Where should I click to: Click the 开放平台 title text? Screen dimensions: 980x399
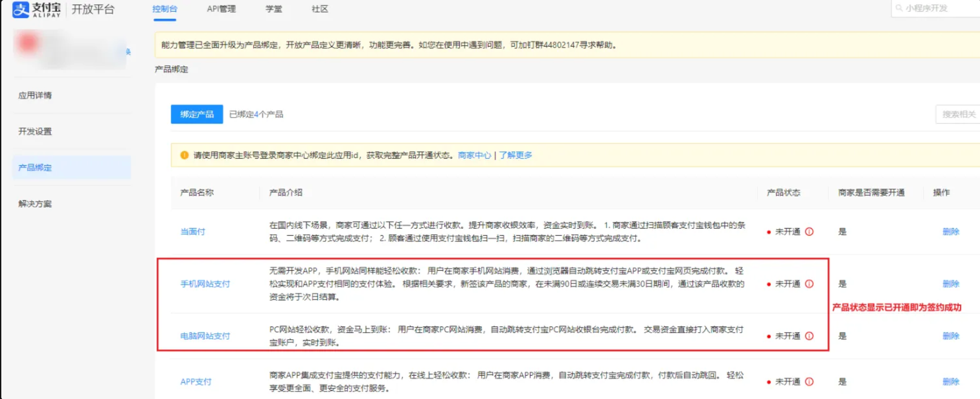coord(93,9)
